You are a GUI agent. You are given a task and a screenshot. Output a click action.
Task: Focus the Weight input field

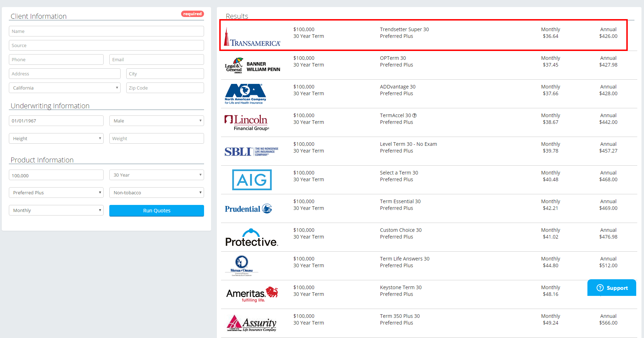pos(157,138)
